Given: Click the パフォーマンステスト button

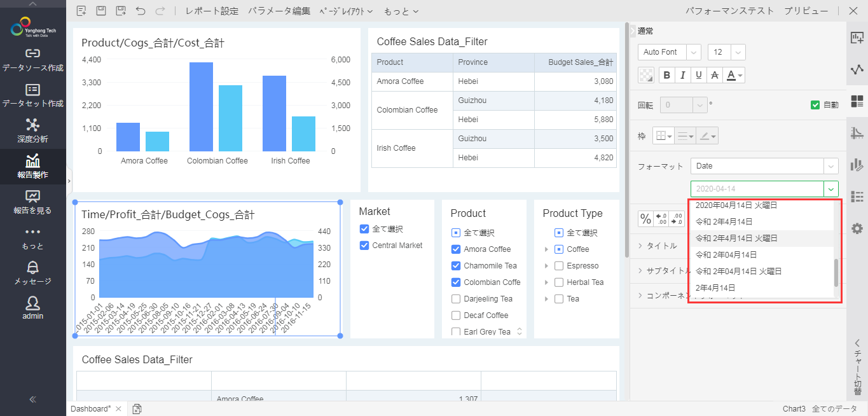Looking at the screenshot, I should (x=730, y=11).
